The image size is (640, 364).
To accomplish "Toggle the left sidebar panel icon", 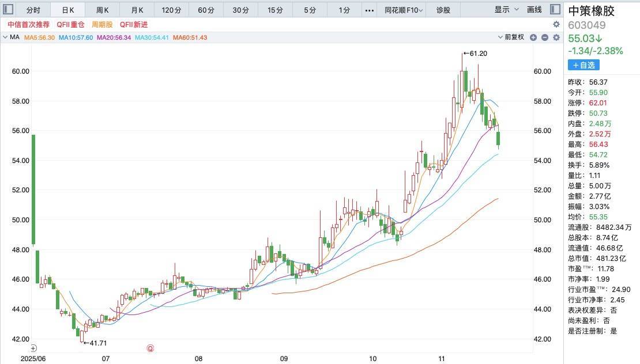I will click(x=9, y=10).
